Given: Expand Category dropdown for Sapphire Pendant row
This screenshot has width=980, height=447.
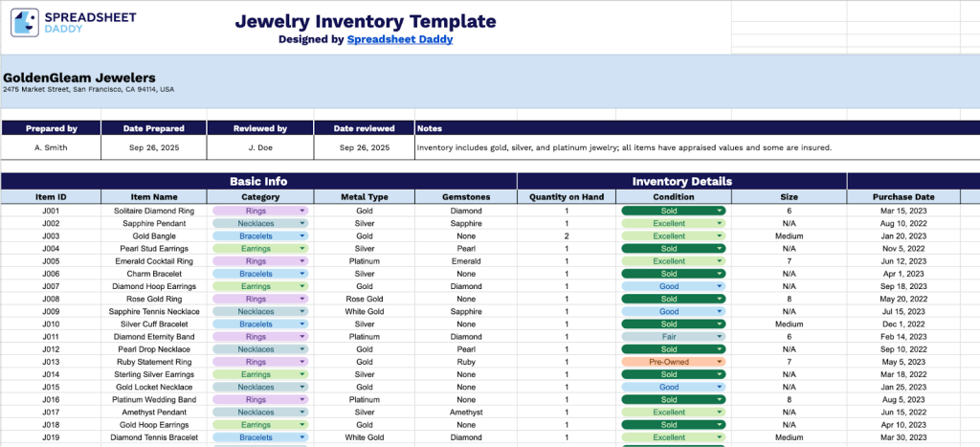Looking at the screenshot, I should pos(303,223).
